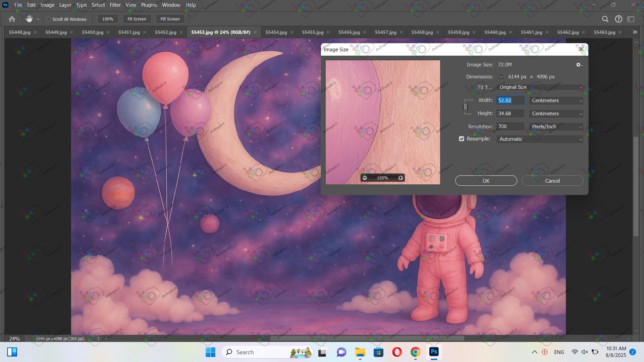Zoom out the dialog preview with minus

365,178
